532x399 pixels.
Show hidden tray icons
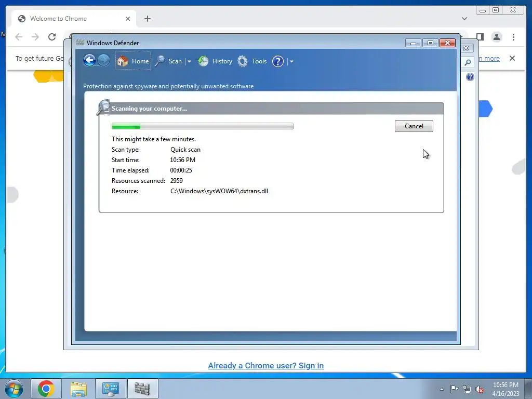442,389
